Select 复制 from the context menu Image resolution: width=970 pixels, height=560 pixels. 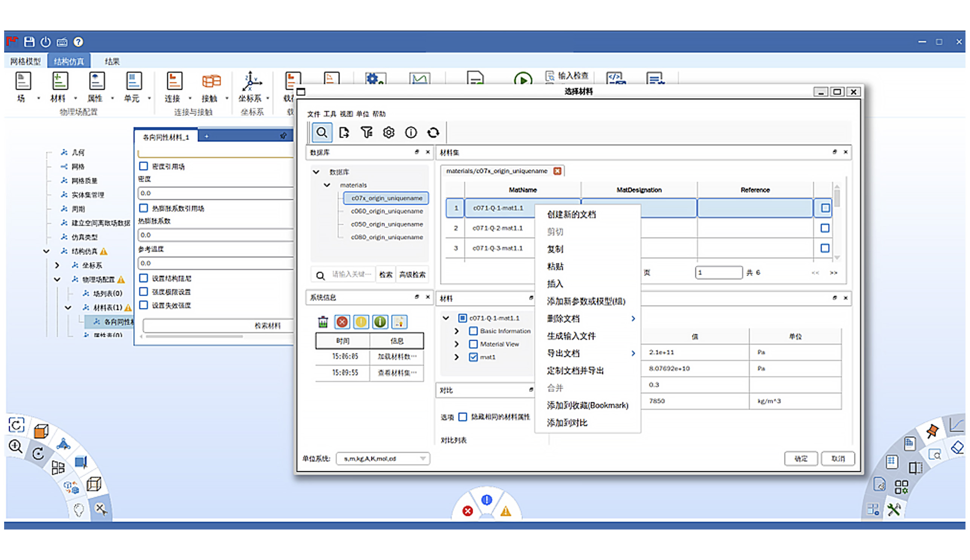pos(555,249)
